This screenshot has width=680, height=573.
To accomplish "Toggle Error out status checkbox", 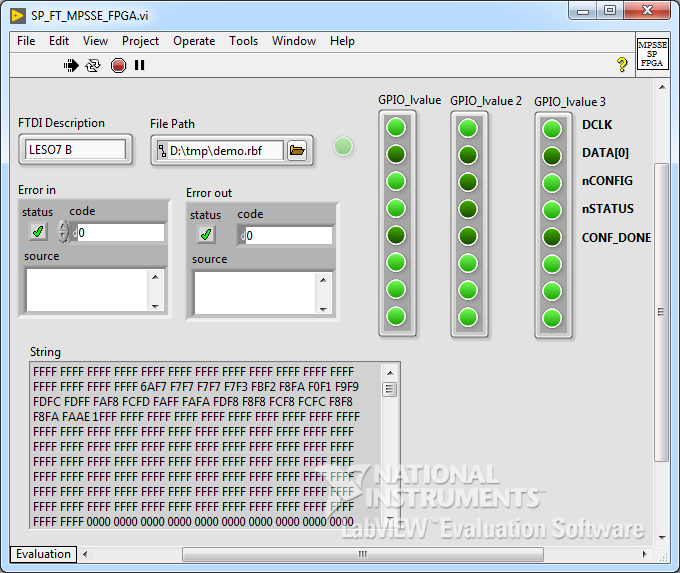I will (206, 234).
